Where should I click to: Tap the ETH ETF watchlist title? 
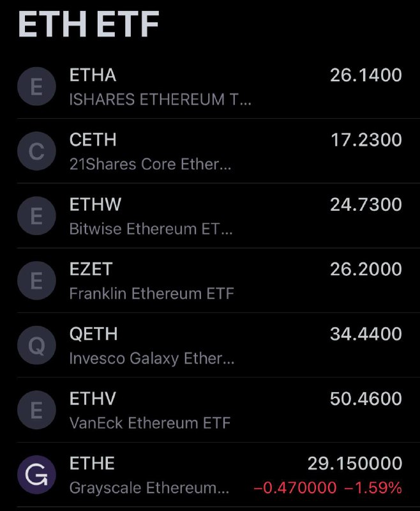[x=89, y=24]
